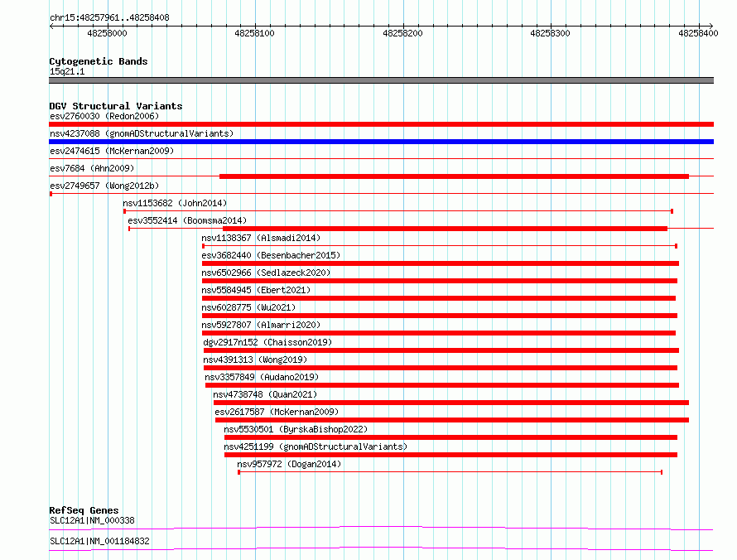Click the ruler's right arrow end
This screenshot has height=560, width=737.
[711, 26]
